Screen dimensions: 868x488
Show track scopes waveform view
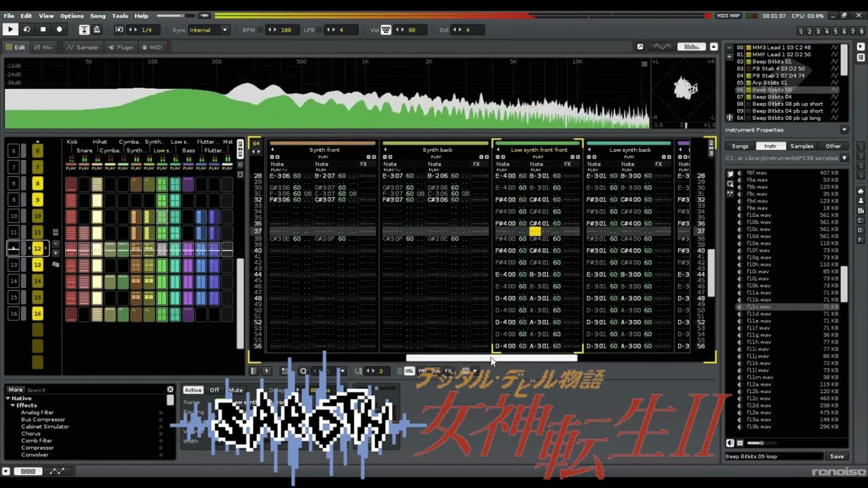pyautogui.click(x=662, y=47)
